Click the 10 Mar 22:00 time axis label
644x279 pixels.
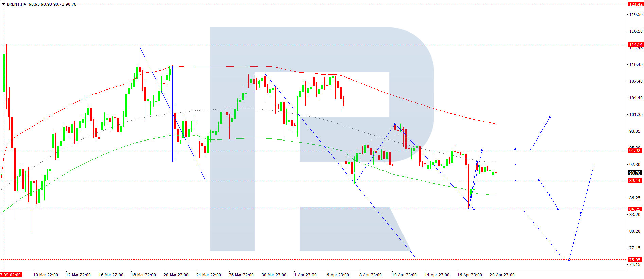tap(46, 275)
